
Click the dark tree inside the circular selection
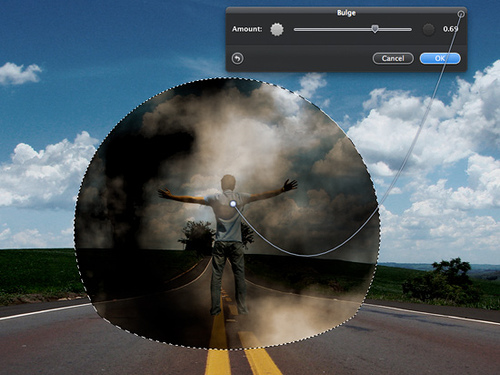pos(197,235)
